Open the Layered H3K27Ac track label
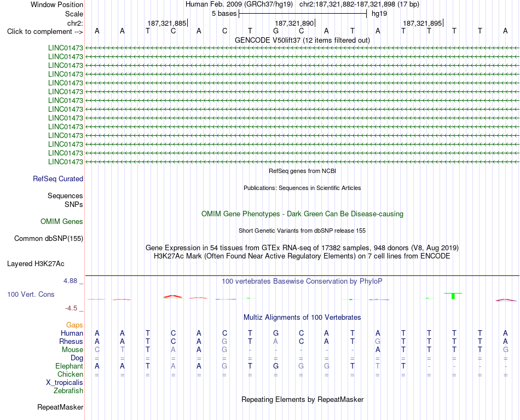This screenshot has height=420, width=520. [x=36, y=264]
